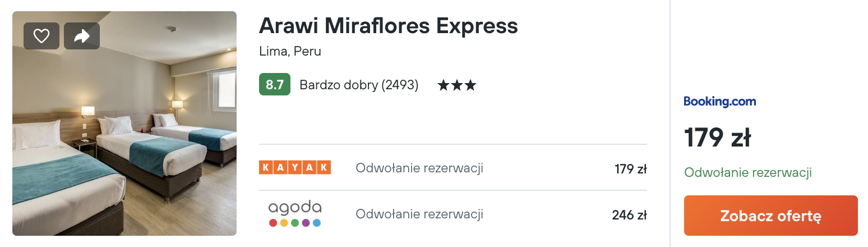Save hotel with the heart icon
Screen dimensions: 868x247
(x=41, y=36)
